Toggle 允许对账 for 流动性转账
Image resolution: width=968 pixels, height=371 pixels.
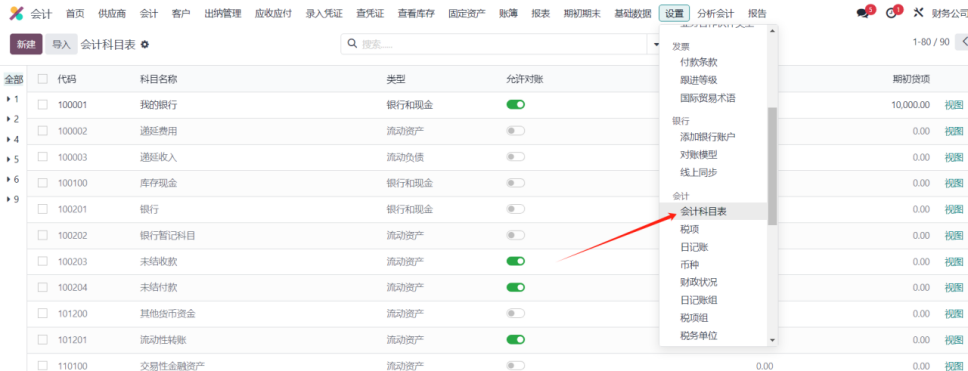coord(515,340)
